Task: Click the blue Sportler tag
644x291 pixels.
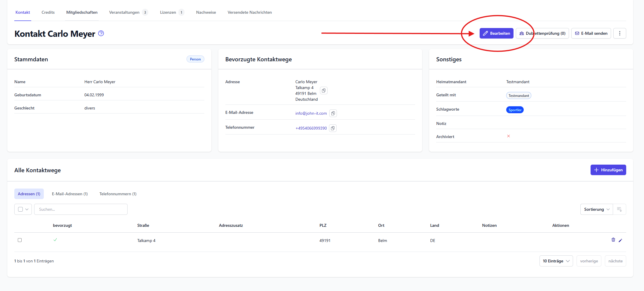Action: click(515, 110)
